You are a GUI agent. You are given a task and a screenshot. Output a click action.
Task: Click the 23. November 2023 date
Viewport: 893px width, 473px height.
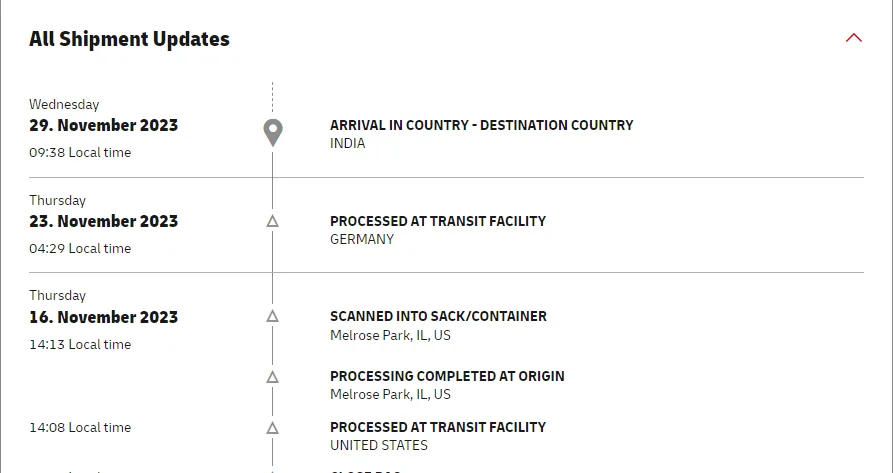coord(103,222)
